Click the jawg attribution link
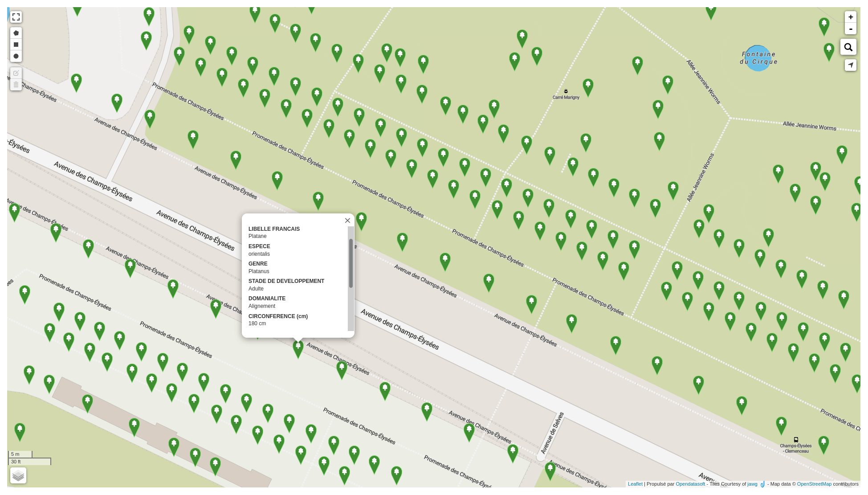 click(x=752, y=484)
